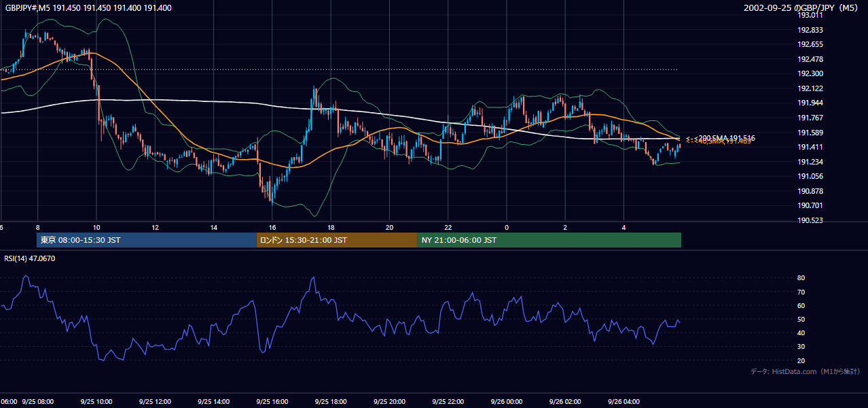The height and width of the screenshot is (408, 868).
Task: Click price axis label 192.655
Action: click(x=811, y=44)
